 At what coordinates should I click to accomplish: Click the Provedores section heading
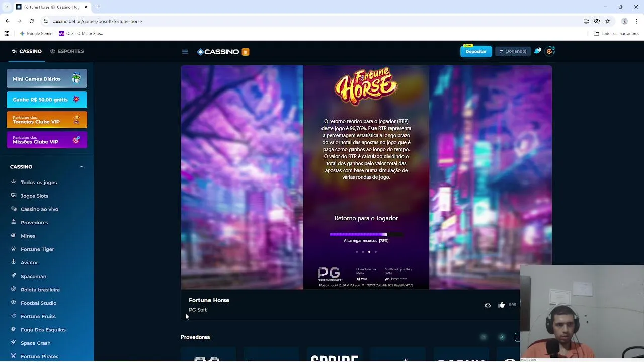pos(195,337)
